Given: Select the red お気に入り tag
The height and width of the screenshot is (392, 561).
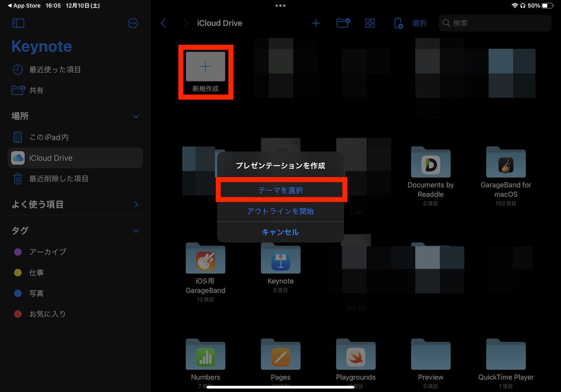Looking at the screenshot, I should 75,314.
